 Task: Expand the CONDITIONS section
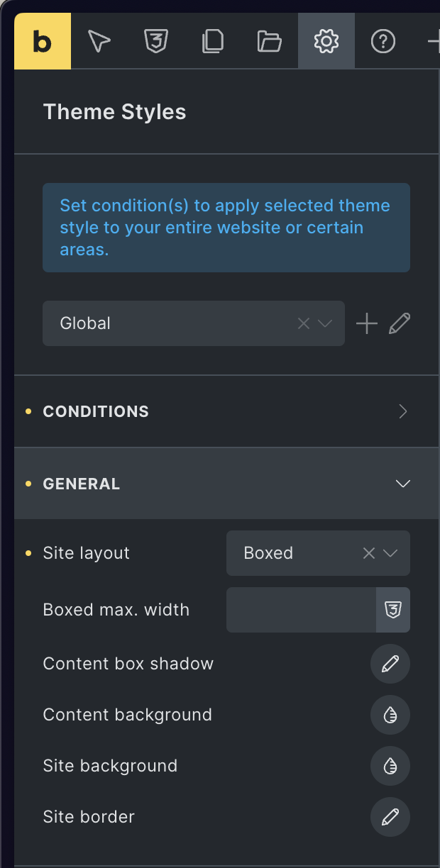pyautogui.click(x=227, y=411)
